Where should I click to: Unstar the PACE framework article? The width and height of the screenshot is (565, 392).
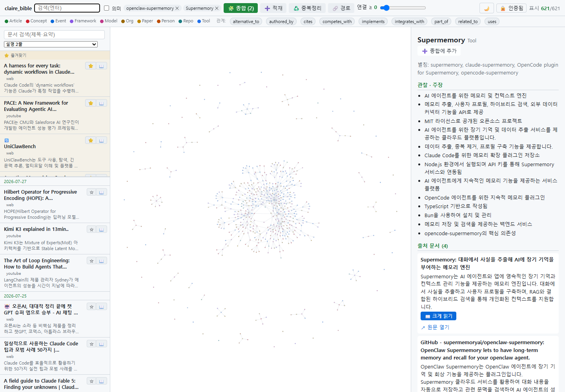(91, 103)
